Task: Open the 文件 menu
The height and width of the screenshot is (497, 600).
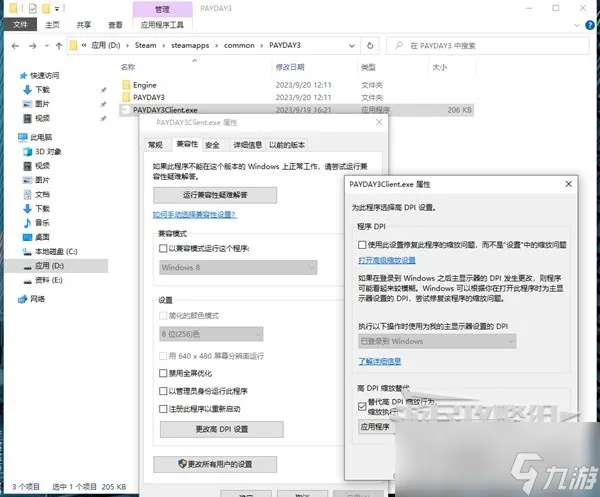Action: pyautogui.click(x=20, y=25)
